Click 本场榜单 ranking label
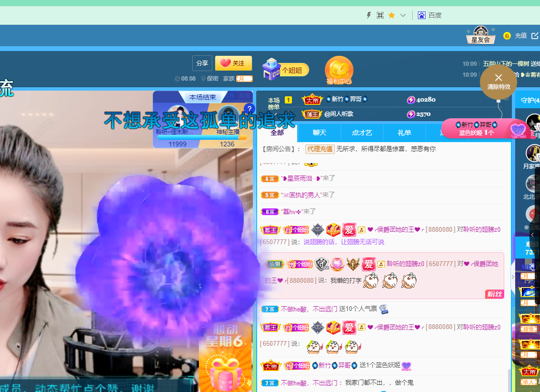This screenshot has width=540, height=392. click(x=274, y=103)
